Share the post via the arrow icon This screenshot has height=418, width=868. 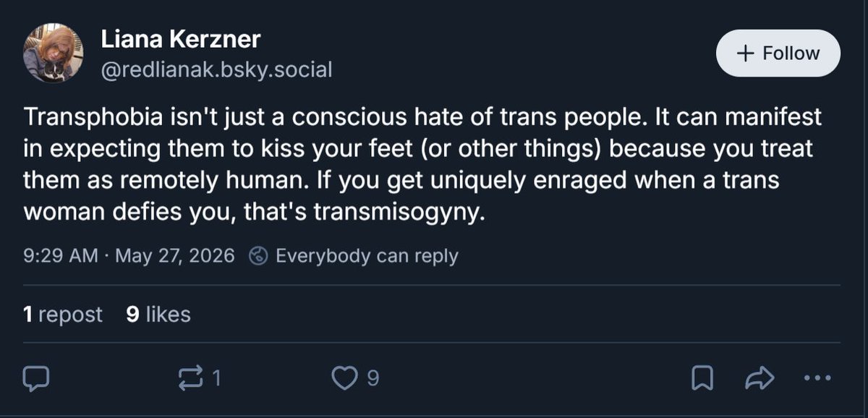point(759,377)
